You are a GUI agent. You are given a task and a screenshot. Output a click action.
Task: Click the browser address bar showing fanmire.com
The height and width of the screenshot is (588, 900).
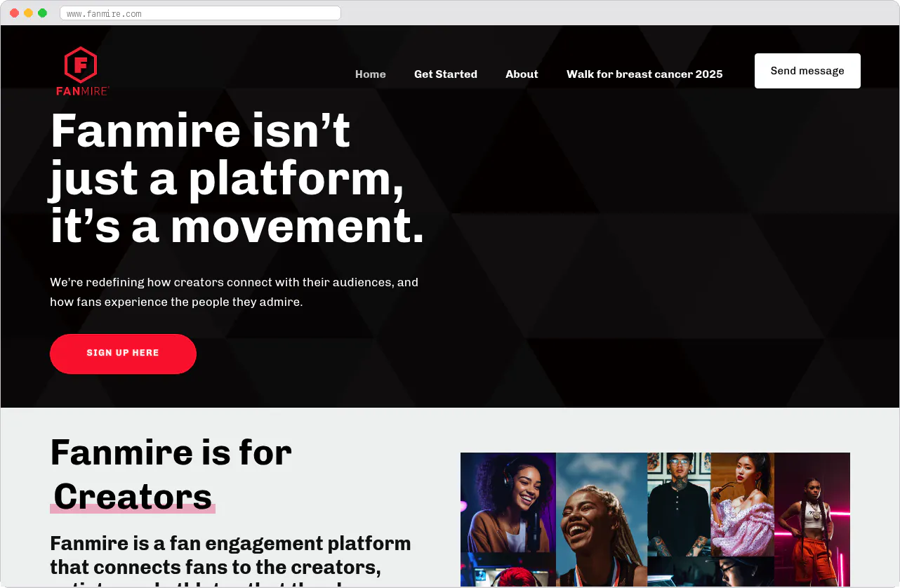pos(200,13)
